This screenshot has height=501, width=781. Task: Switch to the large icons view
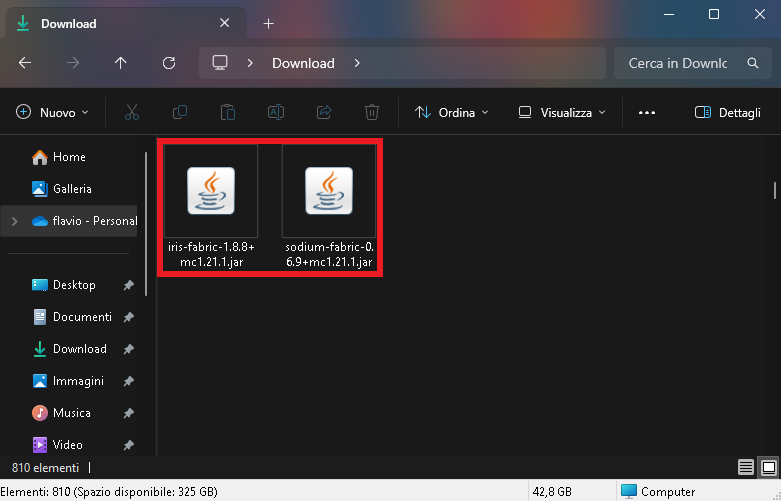[769, 467]
